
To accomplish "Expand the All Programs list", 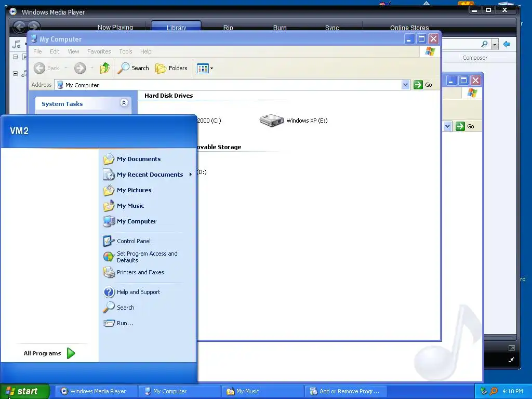I will [x=49, y=353].
